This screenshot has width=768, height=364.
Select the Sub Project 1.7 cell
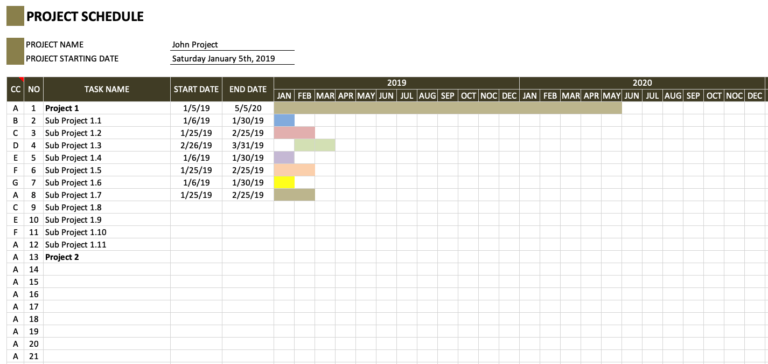point(107,195)
